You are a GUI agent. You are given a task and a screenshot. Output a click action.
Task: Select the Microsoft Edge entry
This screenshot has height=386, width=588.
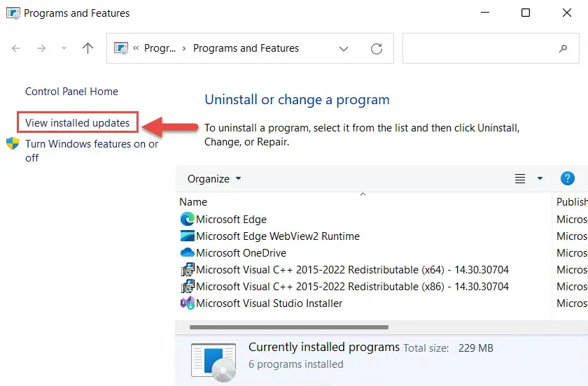[232, 220]
